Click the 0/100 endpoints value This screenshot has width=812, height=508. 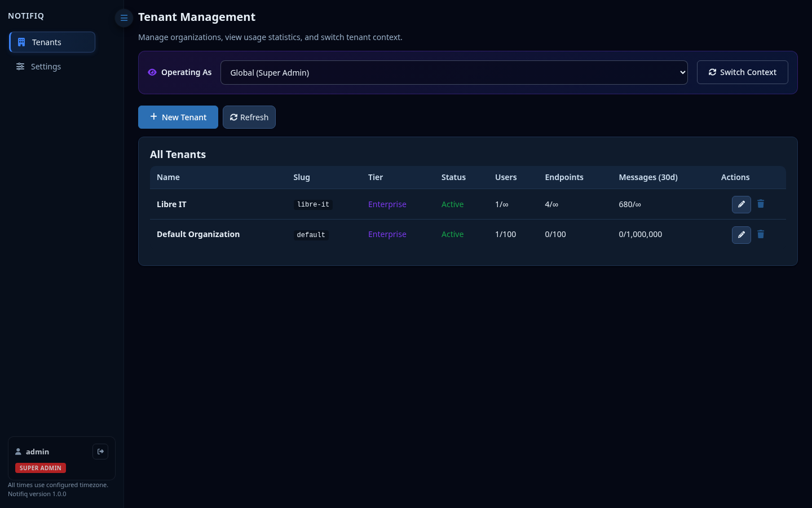(555, 234)
